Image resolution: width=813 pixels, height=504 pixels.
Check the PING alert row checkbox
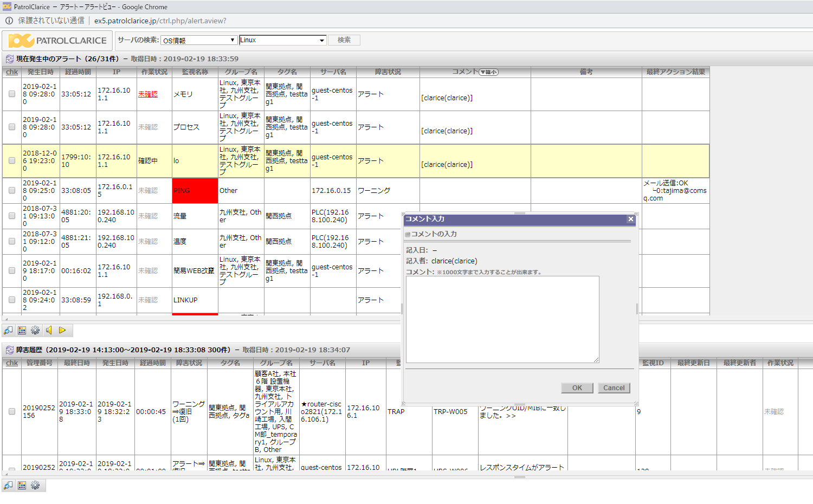click(12, 191)
